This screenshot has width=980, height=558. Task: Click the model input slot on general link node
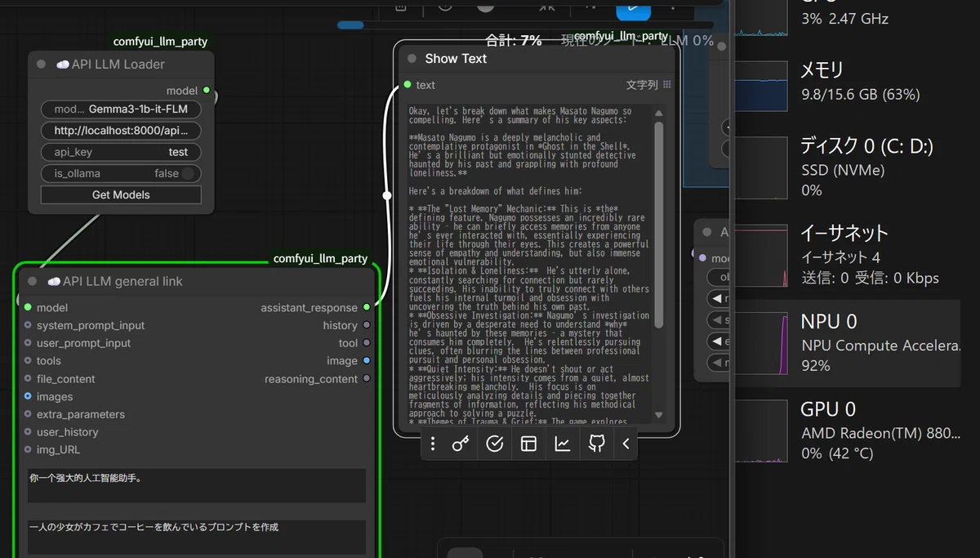28,307
